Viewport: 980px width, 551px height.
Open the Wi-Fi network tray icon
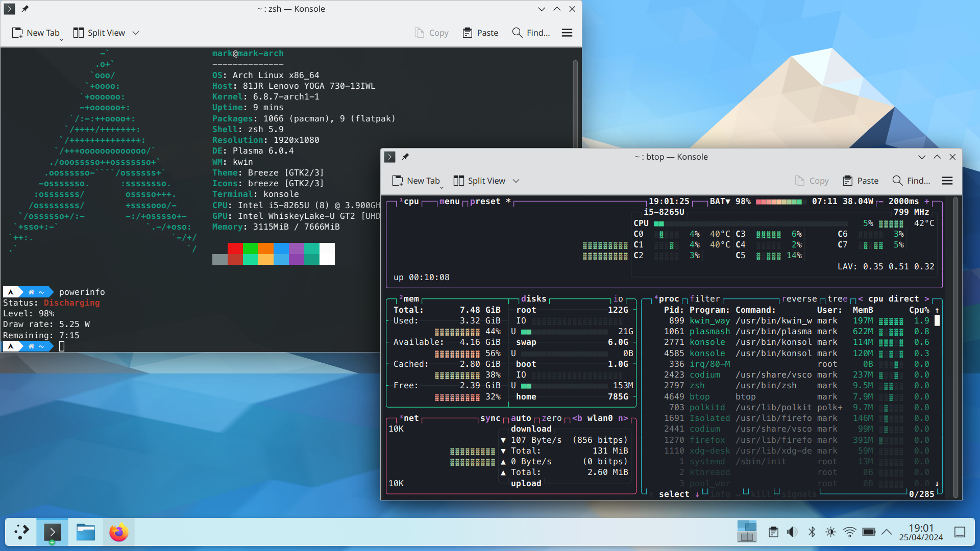[x=849, y=532]
